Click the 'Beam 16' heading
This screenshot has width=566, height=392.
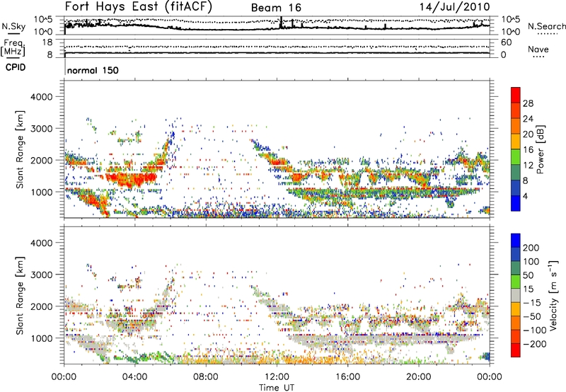(276, 8)
